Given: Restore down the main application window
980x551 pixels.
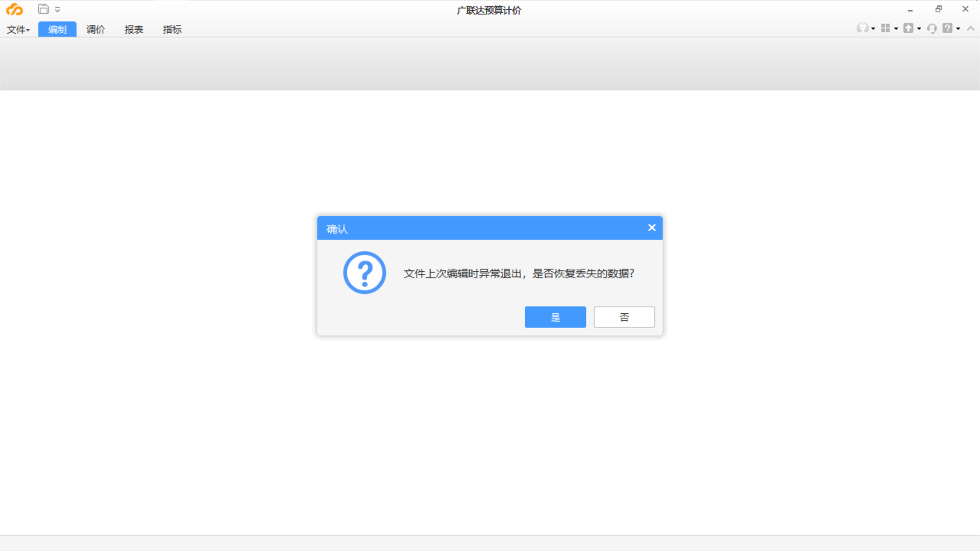Looking at the screenshot, I should click(938, 9).
